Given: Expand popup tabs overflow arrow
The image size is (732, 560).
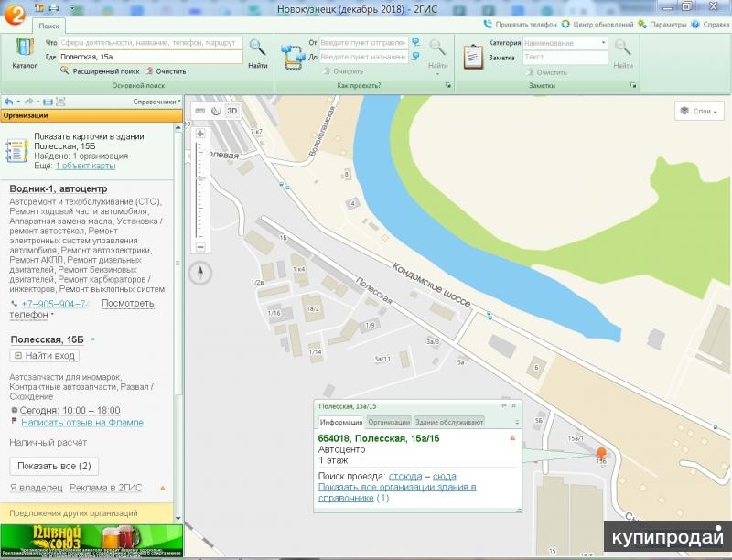Looking at the screenshot, I should (x=517, y=423).
